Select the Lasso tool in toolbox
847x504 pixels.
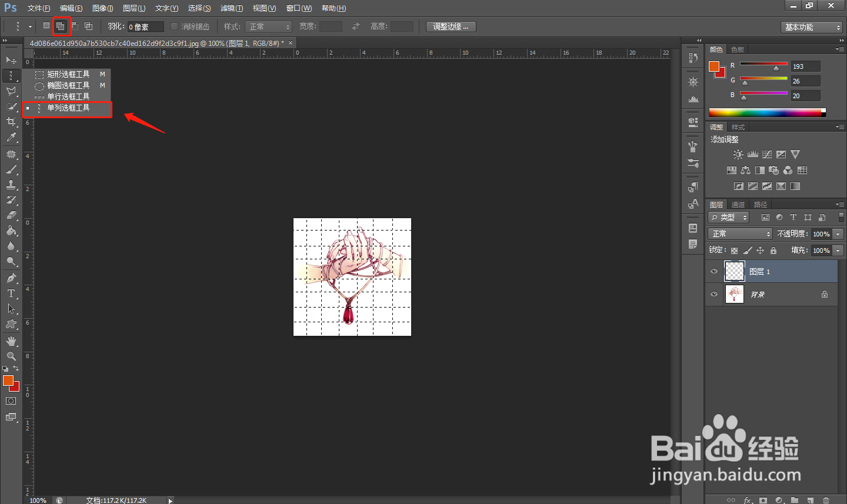pyautogui.click(x=11, y=91)
